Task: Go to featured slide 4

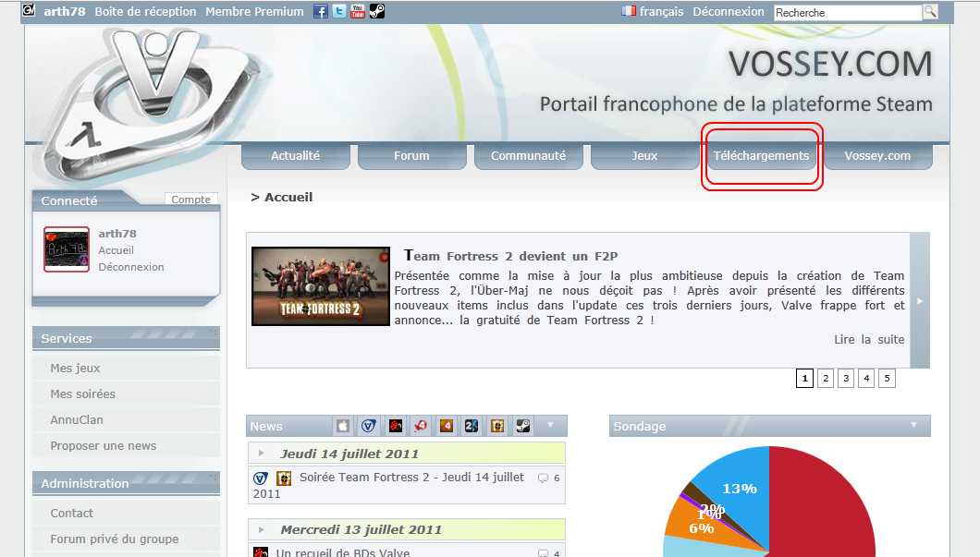Action: (866, 378)
